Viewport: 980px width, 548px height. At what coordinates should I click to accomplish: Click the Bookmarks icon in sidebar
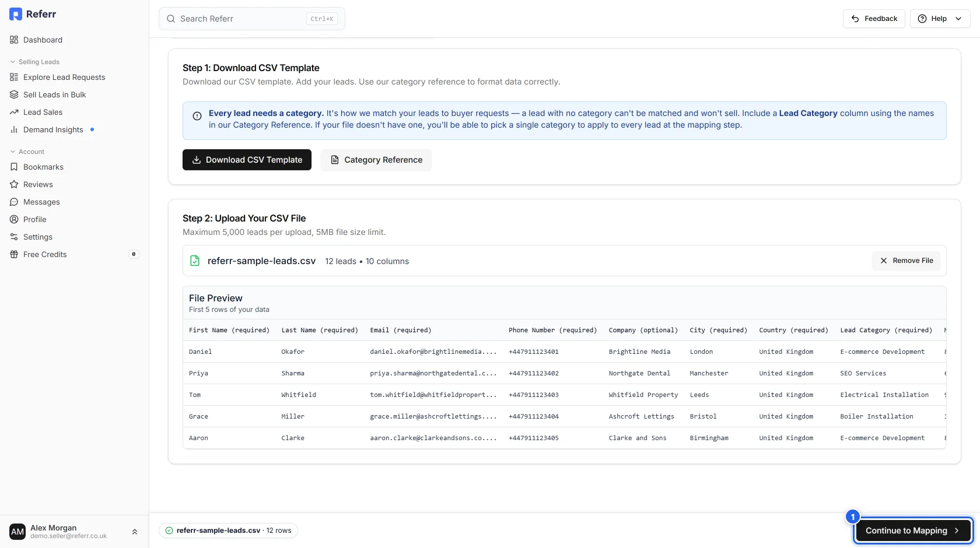tap(14, 167)
